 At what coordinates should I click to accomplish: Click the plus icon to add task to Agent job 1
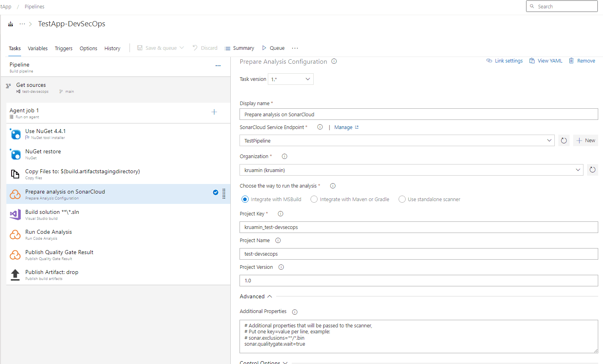[x=214, y=112]
